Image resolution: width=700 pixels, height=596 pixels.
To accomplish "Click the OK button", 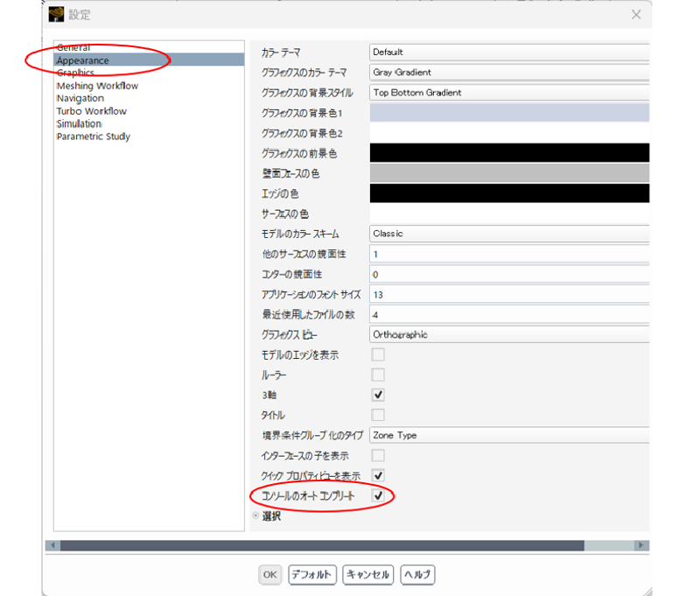I will [x=269, y=575].
